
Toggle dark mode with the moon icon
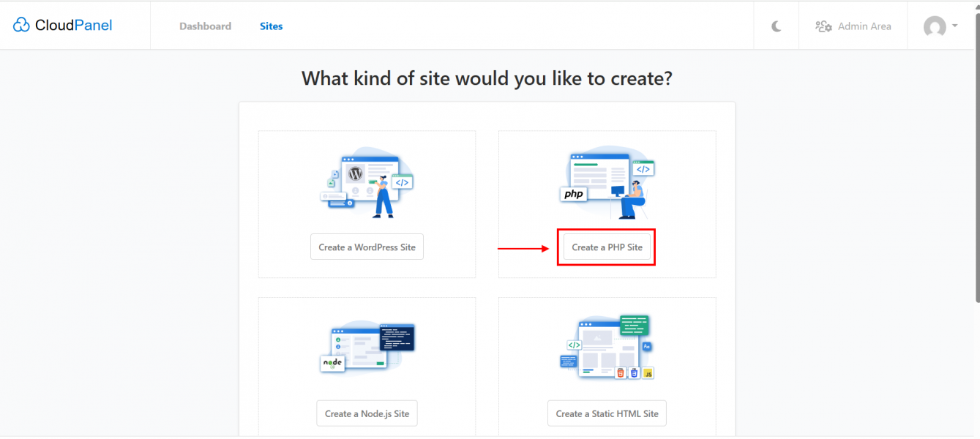coord(776,26)
